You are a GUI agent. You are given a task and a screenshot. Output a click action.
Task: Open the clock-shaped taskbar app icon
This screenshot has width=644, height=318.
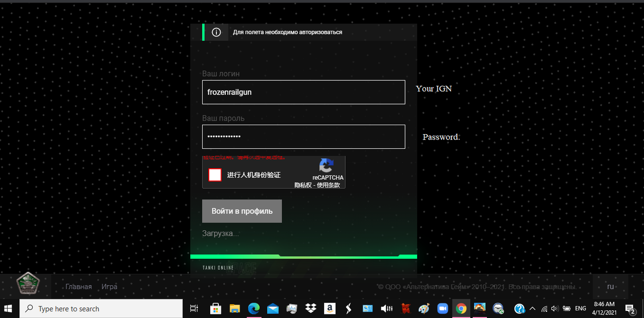click(x=498, y=308)
